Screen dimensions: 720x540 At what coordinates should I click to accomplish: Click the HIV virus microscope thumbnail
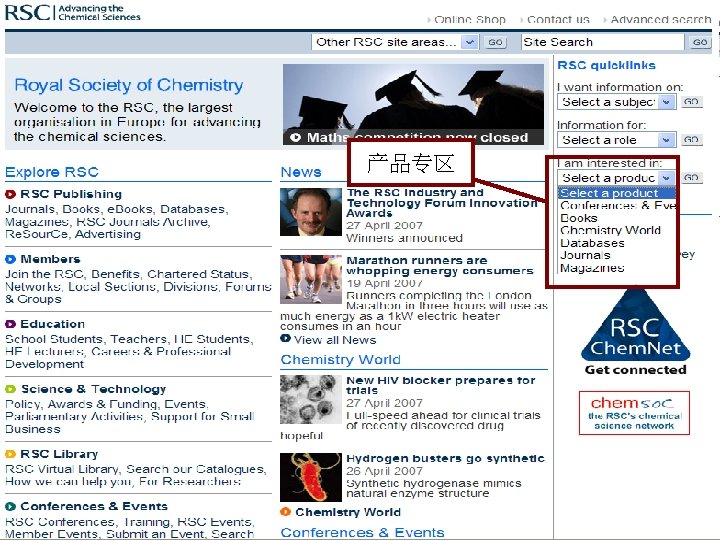tap(311, 399)
